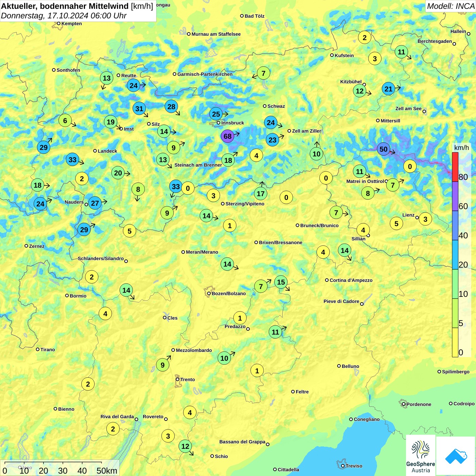Click the green 10–20 legend segment
This screenshot has height=476, width=476.
point(455,284)
